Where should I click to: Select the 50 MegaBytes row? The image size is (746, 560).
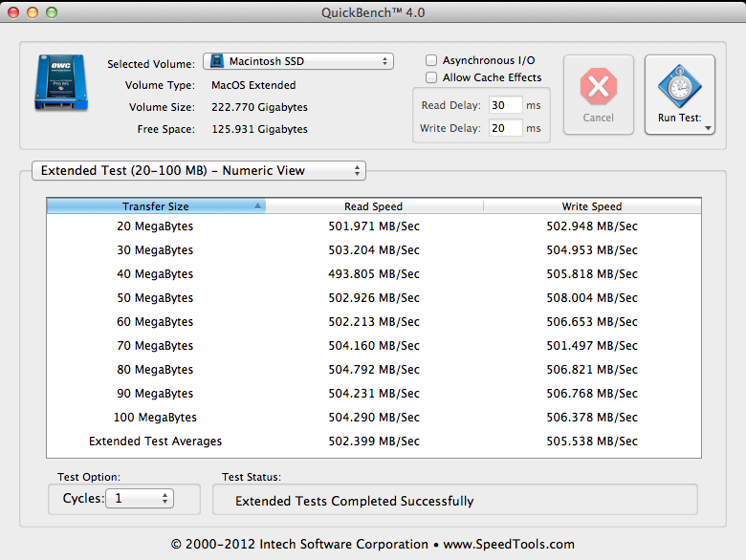[x=374, y=297]
